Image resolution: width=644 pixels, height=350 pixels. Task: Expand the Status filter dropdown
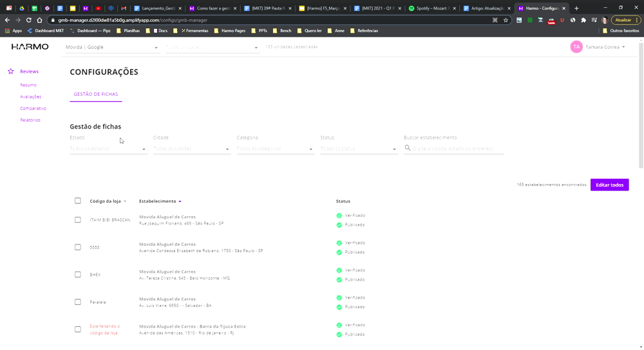(x=359, y=149)
